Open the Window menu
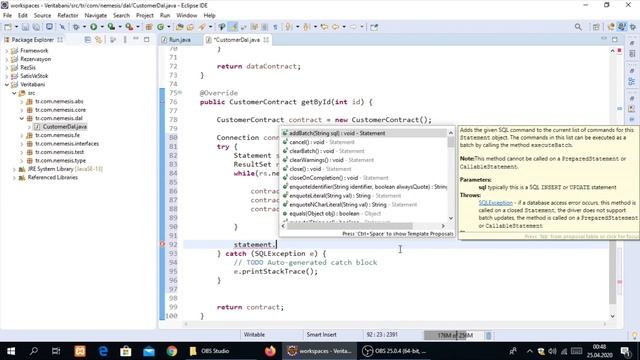Screen dimensions: 640x360 [x=187, y=16]
